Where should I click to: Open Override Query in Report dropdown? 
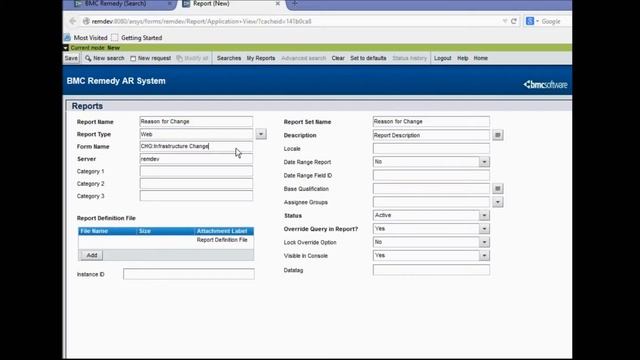(484, 229)
